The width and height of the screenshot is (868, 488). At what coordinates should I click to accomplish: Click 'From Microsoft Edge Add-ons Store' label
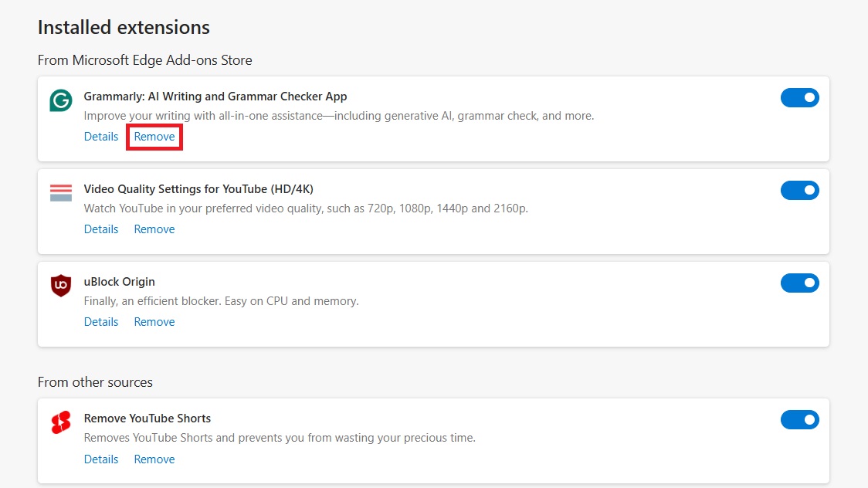(x=145, y=60)
